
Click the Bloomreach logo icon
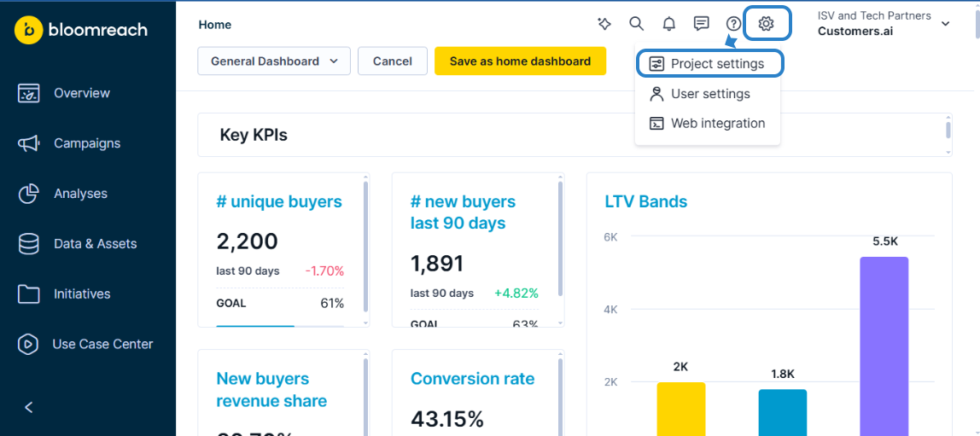[29, 30]
